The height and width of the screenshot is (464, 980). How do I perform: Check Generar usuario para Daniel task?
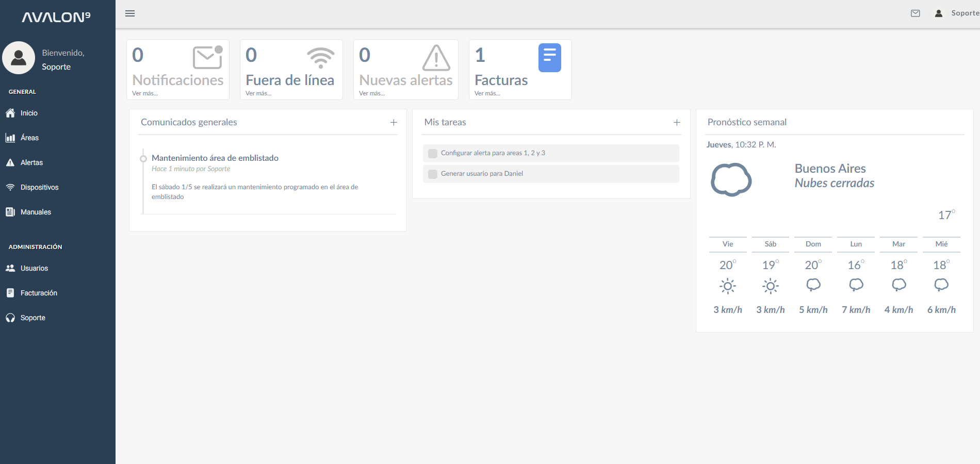(x=433, y=174)
